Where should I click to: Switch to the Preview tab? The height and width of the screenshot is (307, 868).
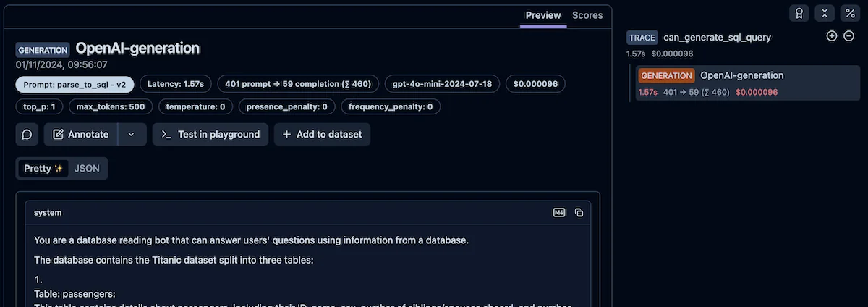coord(543,15)
